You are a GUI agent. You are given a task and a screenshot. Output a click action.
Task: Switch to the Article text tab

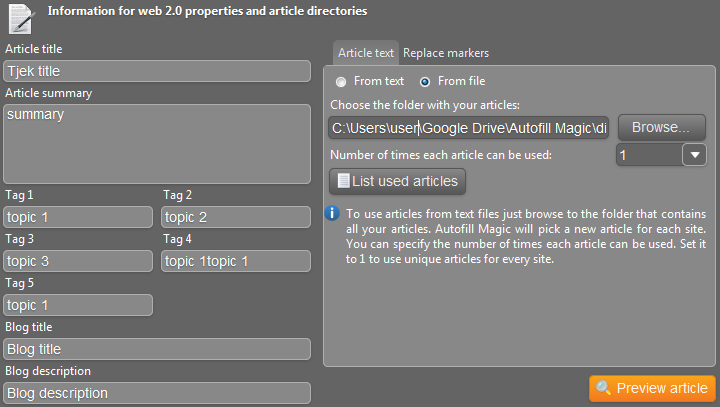pos(366,53)
